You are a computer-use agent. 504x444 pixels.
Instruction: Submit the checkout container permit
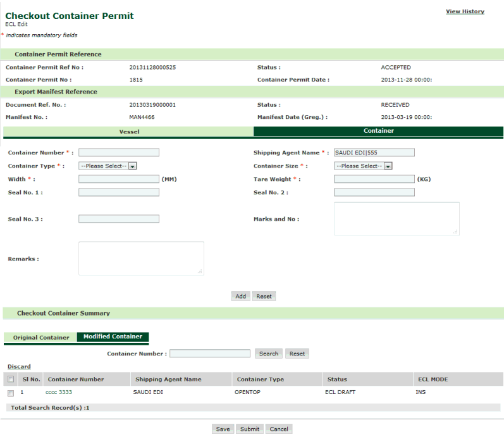[x=249, y=429]
